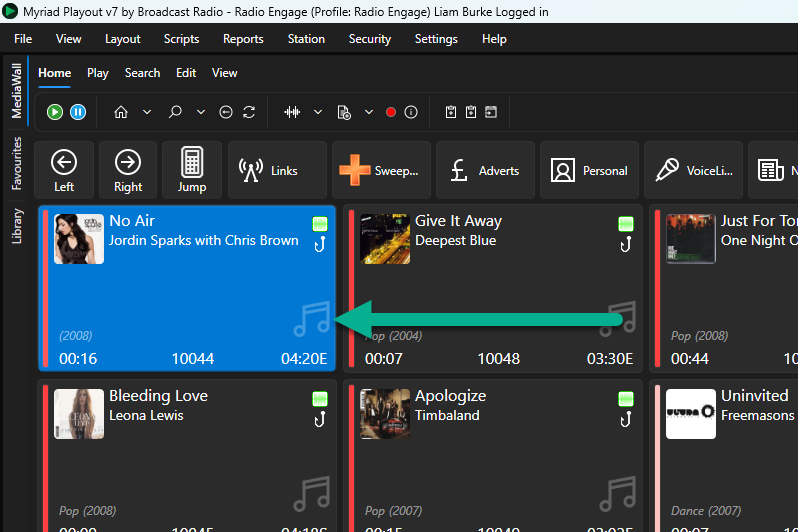Screen dimensions: 798x532
Task: Expand dropdown arrow next to search icon
Action: click(201, 112)
